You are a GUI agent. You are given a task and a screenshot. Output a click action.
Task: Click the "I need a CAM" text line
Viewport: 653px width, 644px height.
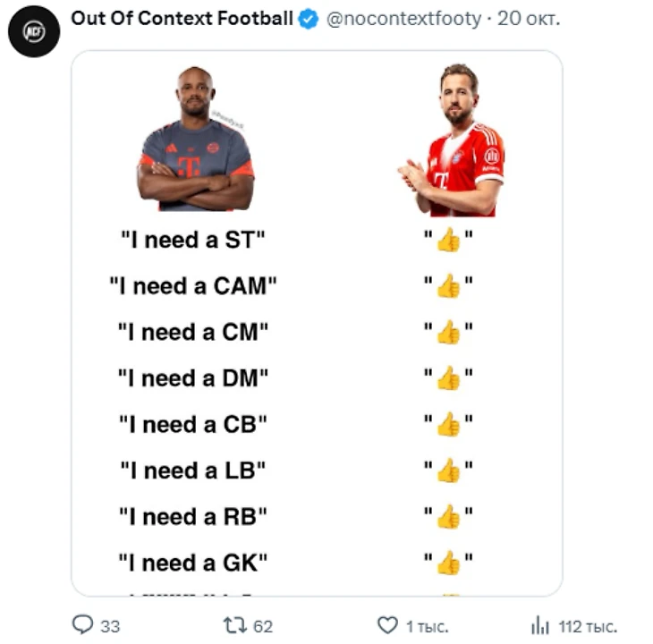[x=193, y=286]
